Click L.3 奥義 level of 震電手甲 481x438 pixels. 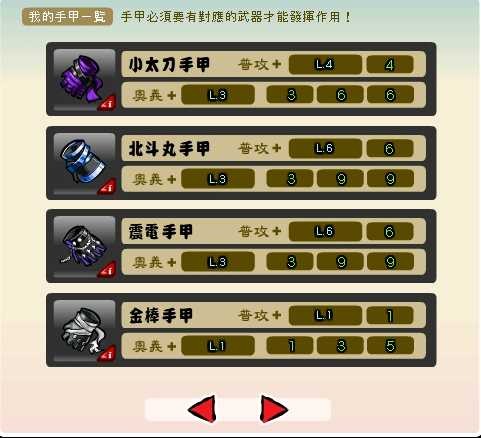(218, 262)
